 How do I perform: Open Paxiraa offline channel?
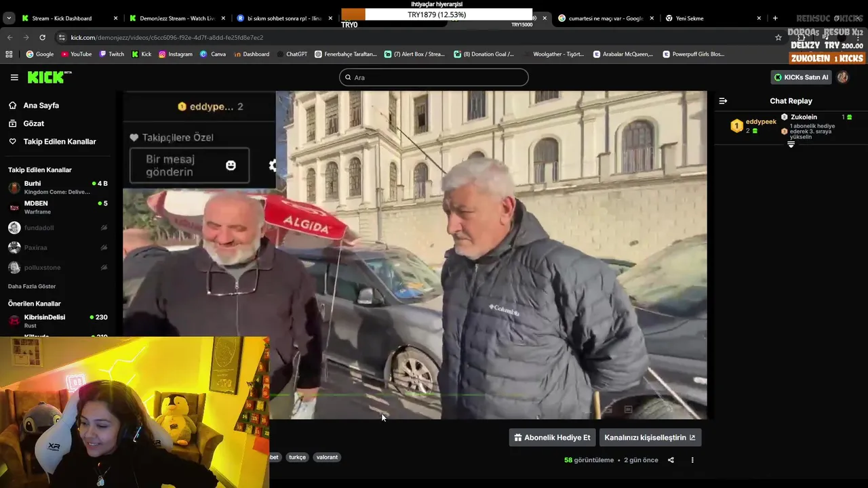point(58,247)
